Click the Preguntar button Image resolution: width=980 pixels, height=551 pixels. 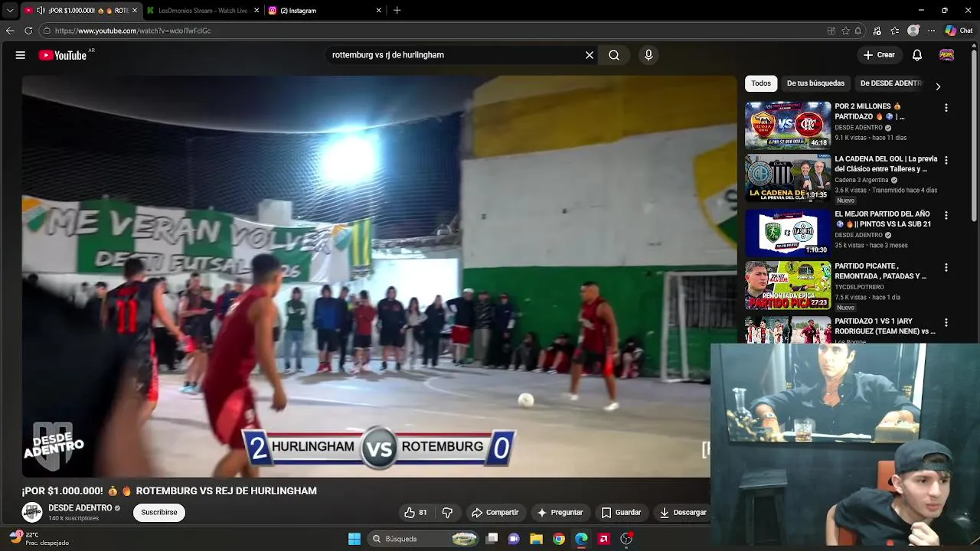tap(560, 513)
